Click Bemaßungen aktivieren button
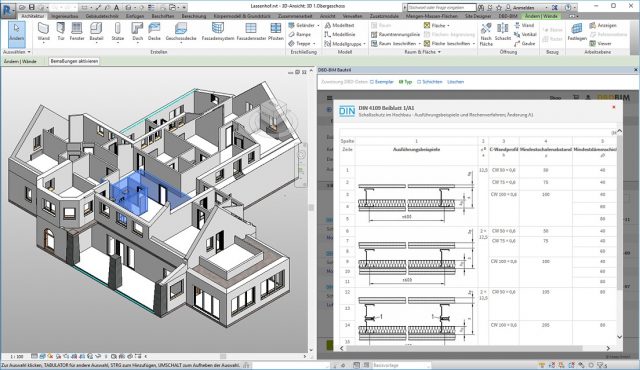640x370 pixels. coord(74,61)
